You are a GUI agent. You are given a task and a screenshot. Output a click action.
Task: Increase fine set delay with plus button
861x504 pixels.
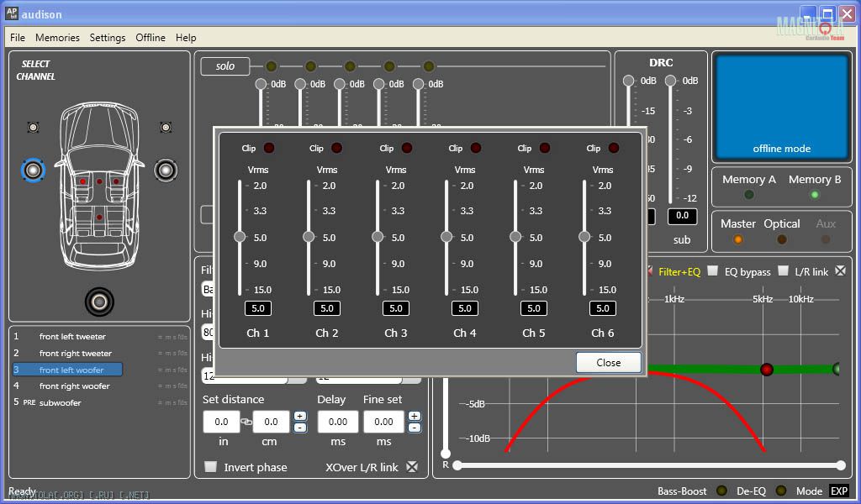(x=415, y=417)
